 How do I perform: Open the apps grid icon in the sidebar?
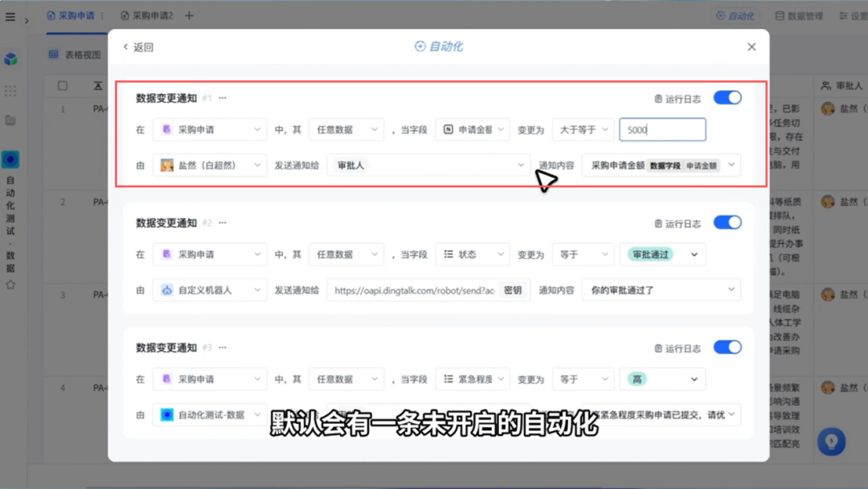click(x=10, y=90)
